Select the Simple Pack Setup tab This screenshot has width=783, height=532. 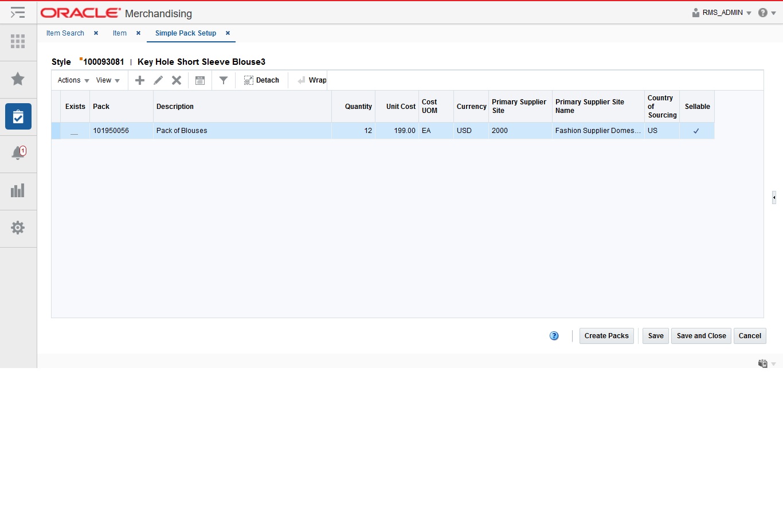pos(186,33)
